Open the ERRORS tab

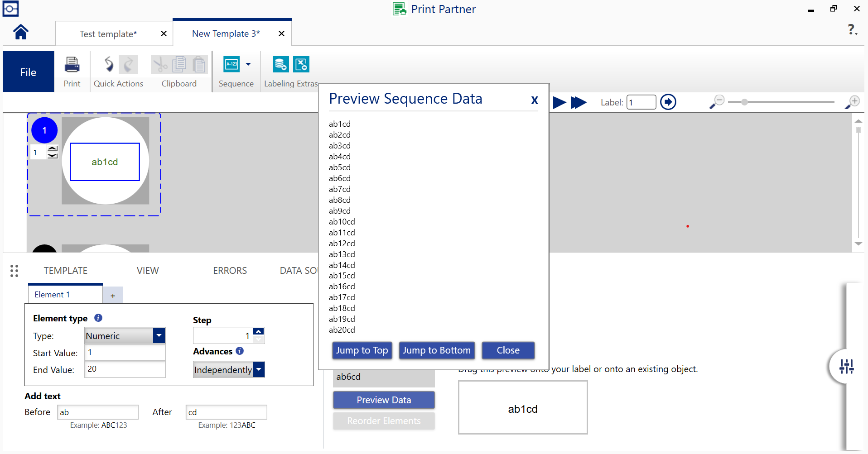tap(230, 271)
